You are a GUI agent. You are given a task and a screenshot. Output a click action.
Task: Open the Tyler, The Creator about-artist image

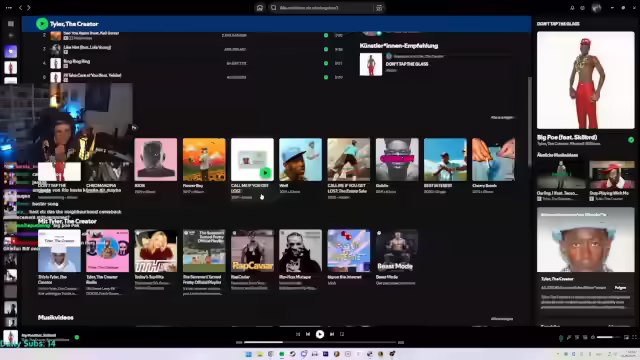(585, 240)
